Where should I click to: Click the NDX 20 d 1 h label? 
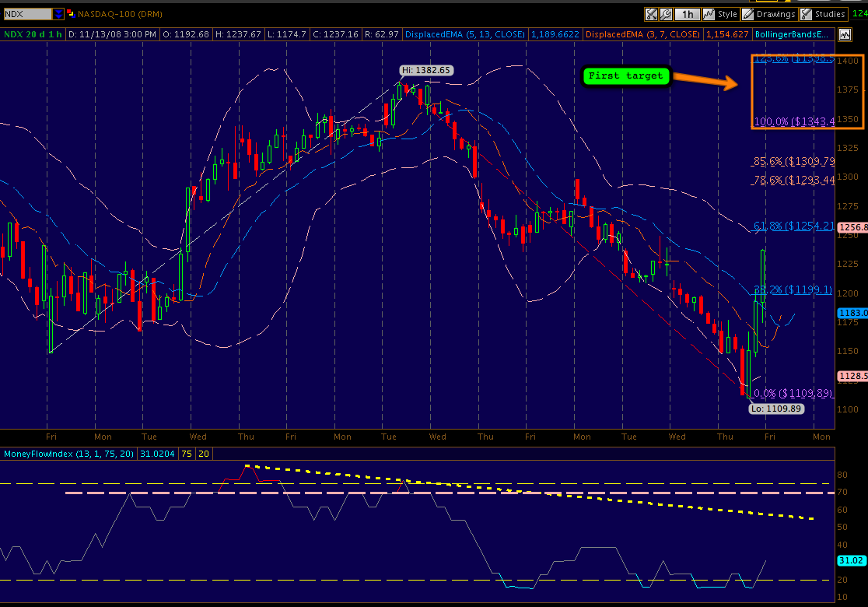[x=33, y=34]
